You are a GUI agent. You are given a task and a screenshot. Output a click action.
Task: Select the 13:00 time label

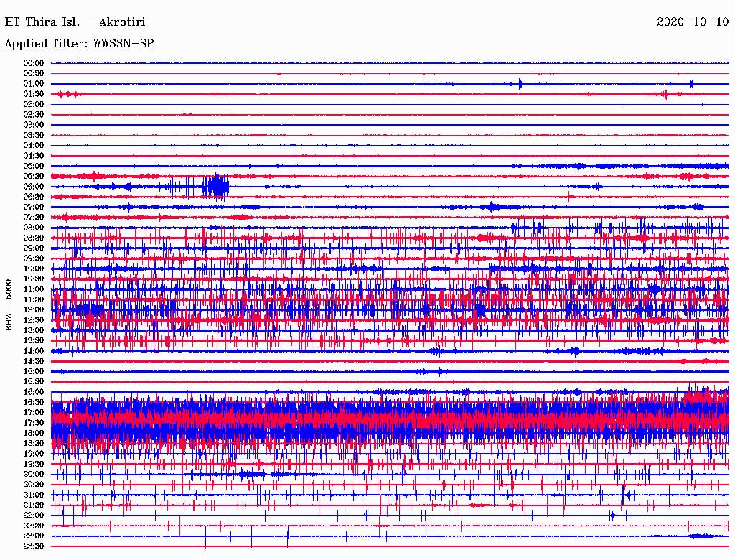pyautogui.click(x=33, y=331)
